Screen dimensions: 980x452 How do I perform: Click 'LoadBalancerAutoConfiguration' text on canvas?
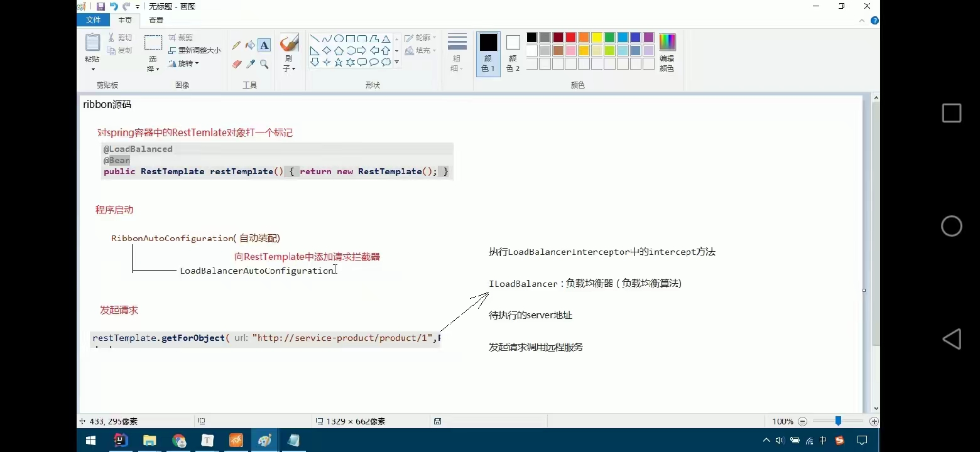tap(258, 271)
